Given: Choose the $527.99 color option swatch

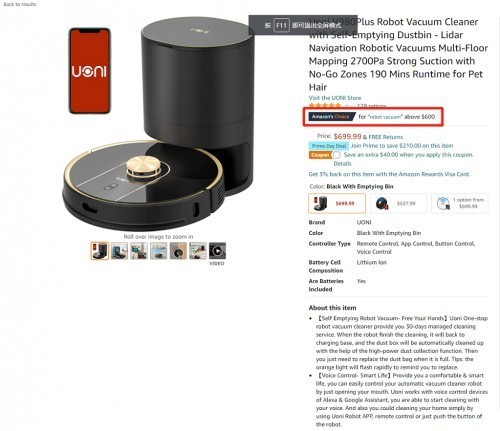Looking at the screenshot, I should tap(398, 203).
